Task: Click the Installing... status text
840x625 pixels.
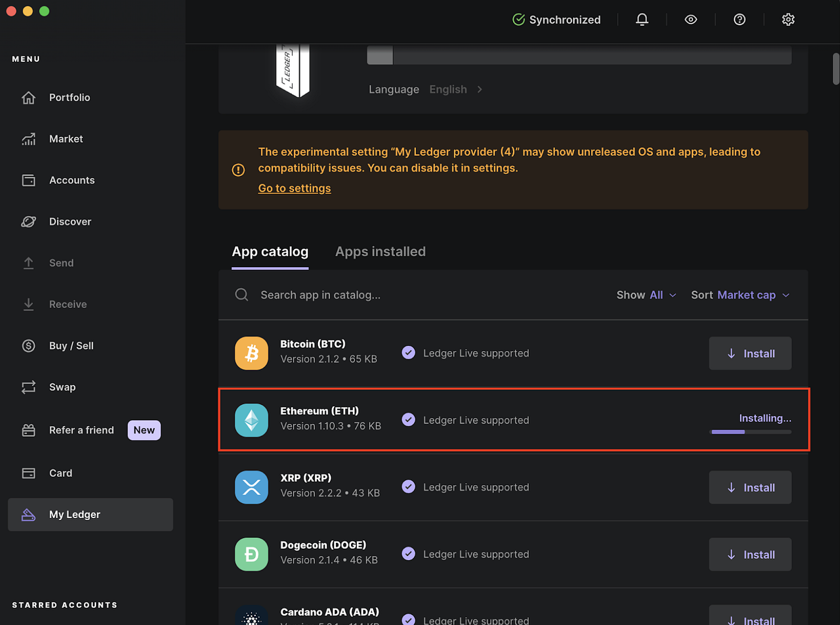Action: 765,418
